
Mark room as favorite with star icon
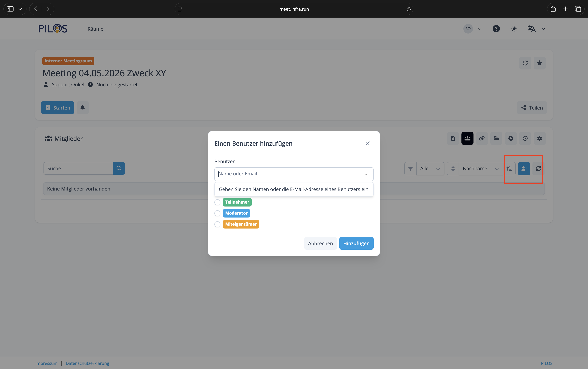coord(540,63)
